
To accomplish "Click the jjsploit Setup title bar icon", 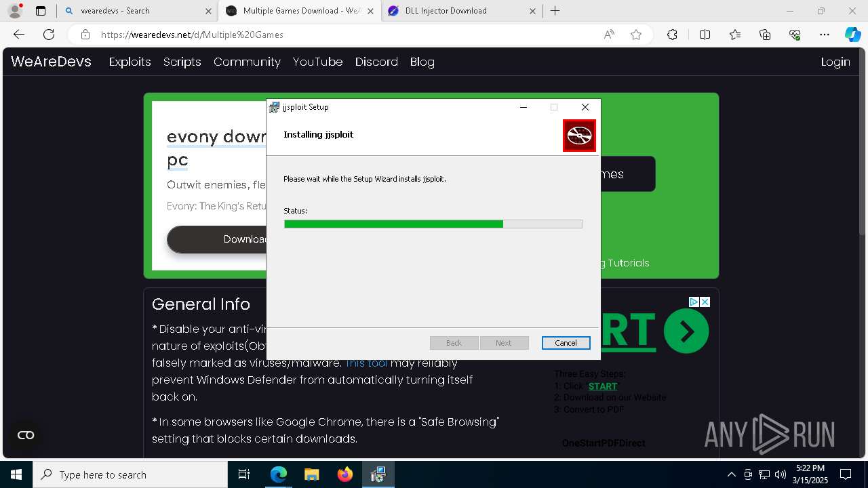I will (274, 107).
